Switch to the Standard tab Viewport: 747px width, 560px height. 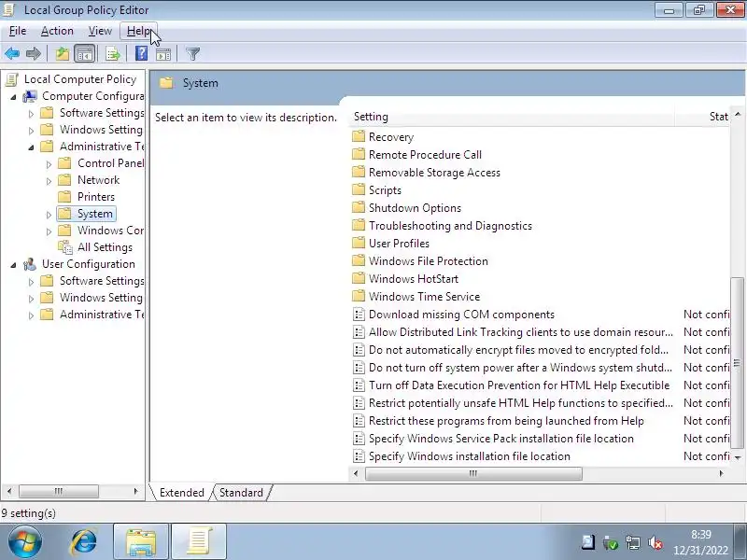241,493
